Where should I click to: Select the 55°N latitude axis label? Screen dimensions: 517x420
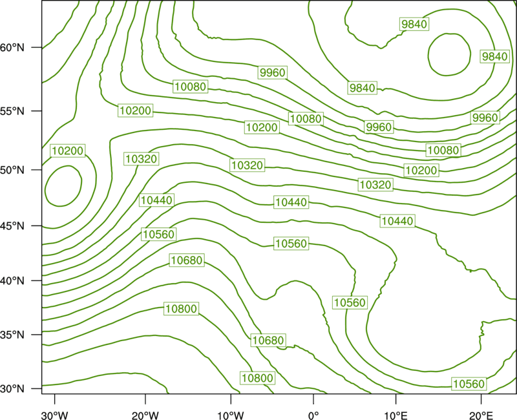12,111
